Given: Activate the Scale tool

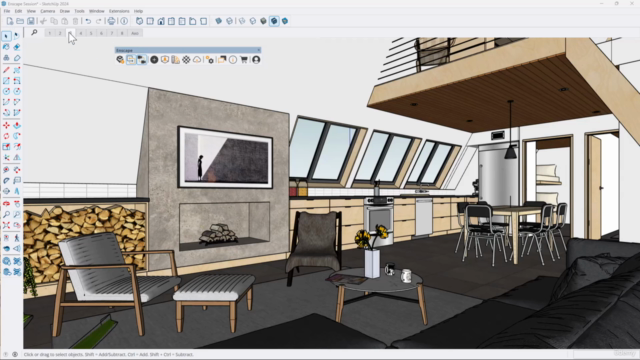Looking at the screenshot, I should pos(6,147).
